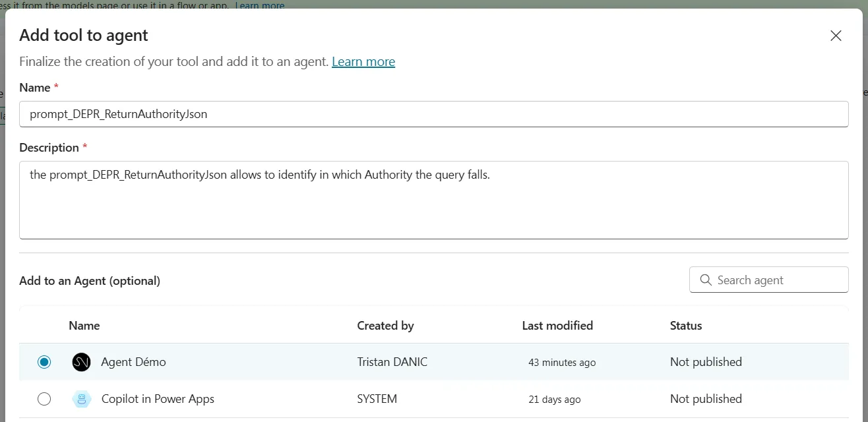Click the Add tool to agent title
This screenshot has width=868, height=422.
pos(84,35)
